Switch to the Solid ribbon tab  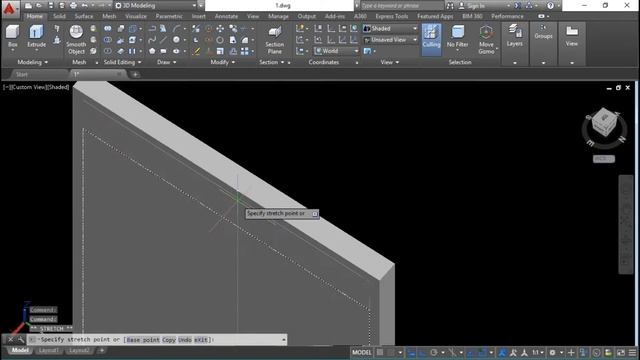pyautogui.click(x=59, y=16)
